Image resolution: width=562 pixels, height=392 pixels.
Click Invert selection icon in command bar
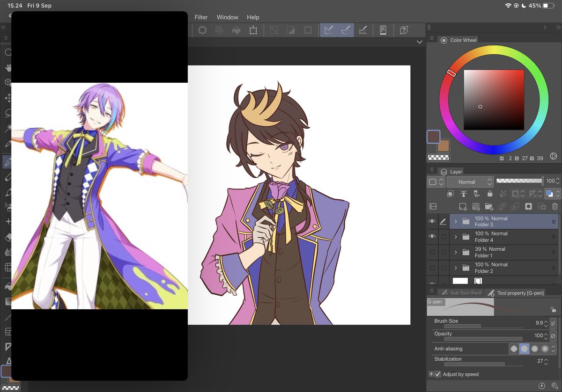pos(291,30)
